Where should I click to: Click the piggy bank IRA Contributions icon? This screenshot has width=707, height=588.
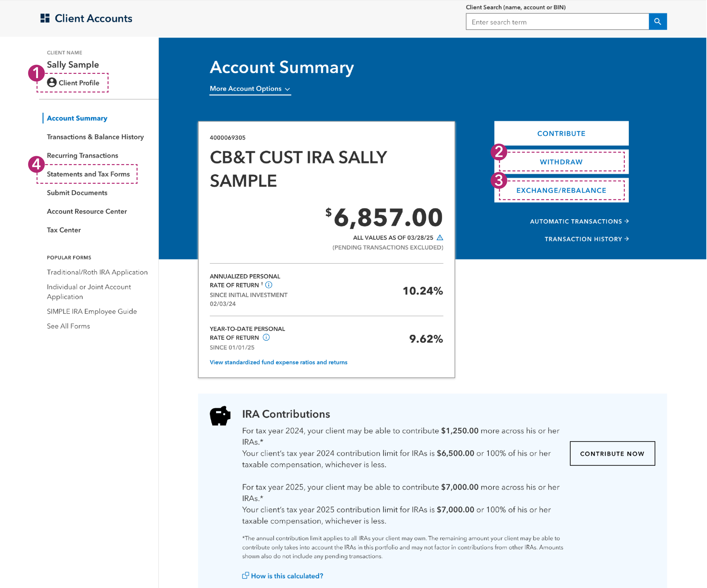coord(220,416)
